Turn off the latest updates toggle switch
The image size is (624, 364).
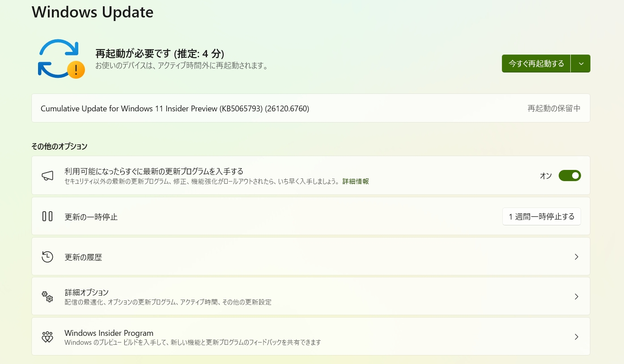[569, 176]
